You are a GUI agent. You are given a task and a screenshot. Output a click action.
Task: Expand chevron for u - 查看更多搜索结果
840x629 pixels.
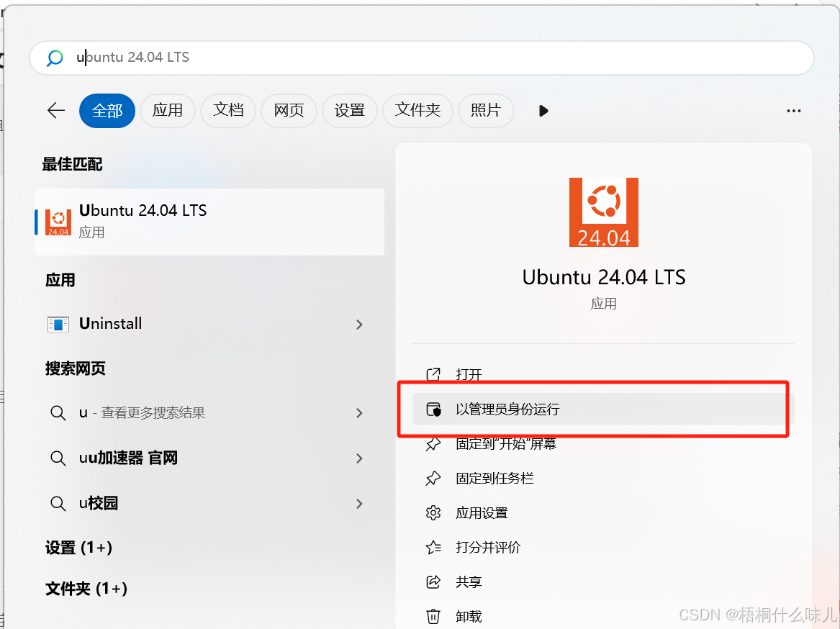[359, 413]
